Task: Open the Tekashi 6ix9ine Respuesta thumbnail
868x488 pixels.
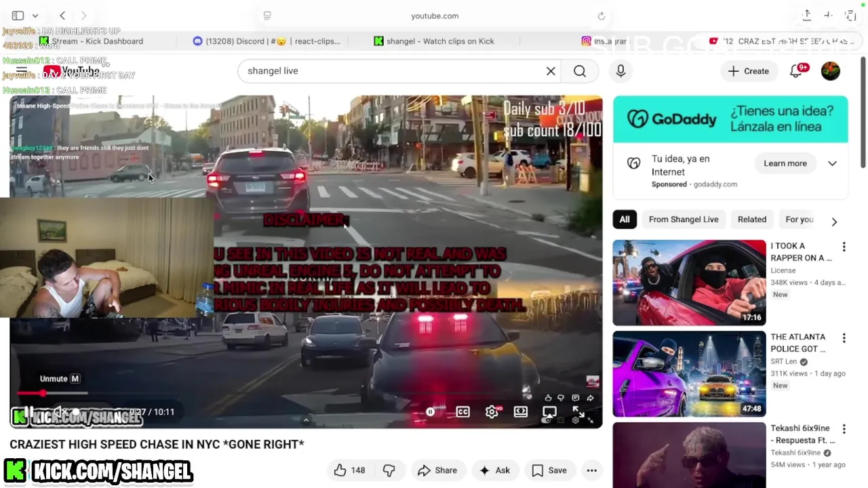Action: tap(689, 455)
